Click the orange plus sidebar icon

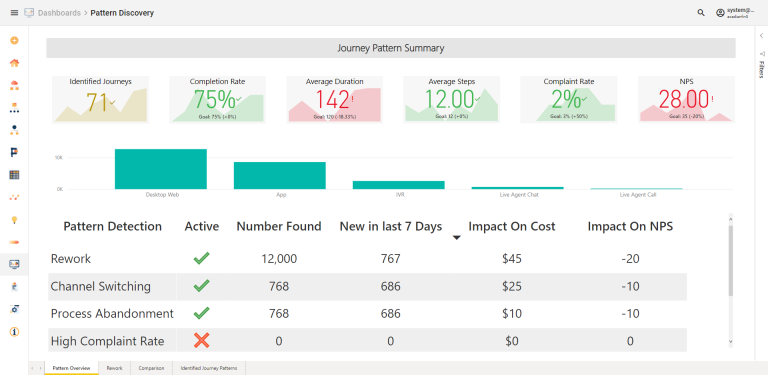tap(14, 41)
